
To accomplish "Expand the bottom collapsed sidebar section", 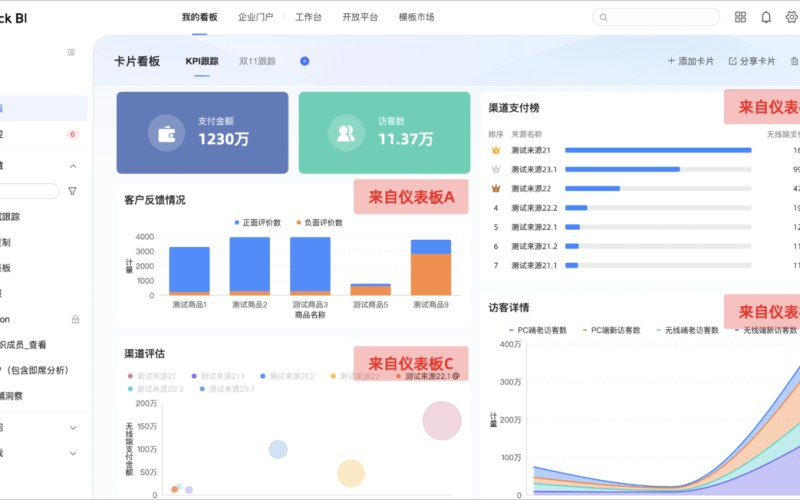I will click(x=73, y=453).
